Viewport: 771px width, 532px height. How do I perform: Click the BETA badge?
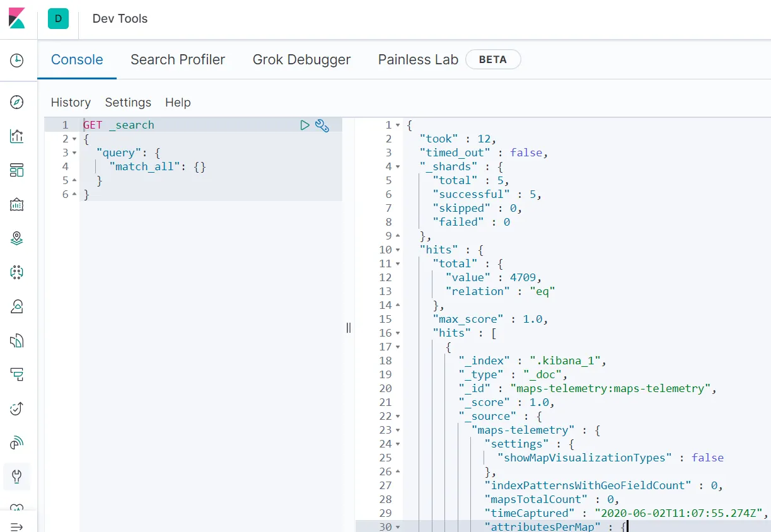click(493, 59)
